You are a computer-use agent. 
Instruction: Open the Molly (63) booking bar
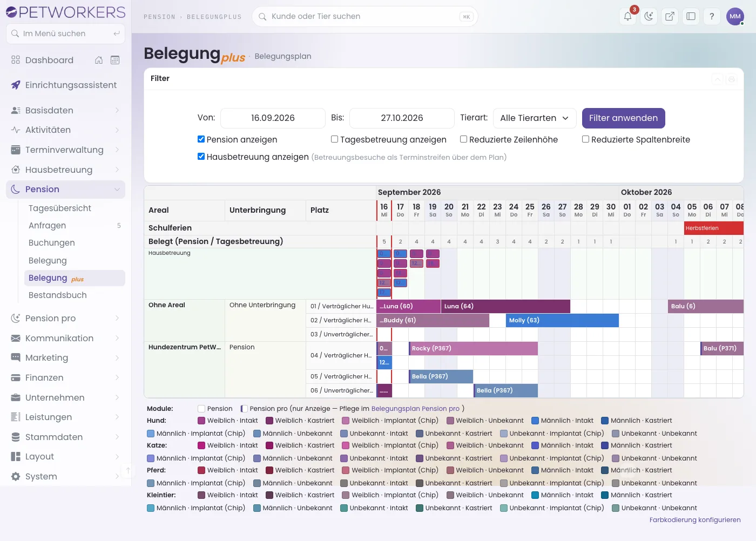point(562,320)
